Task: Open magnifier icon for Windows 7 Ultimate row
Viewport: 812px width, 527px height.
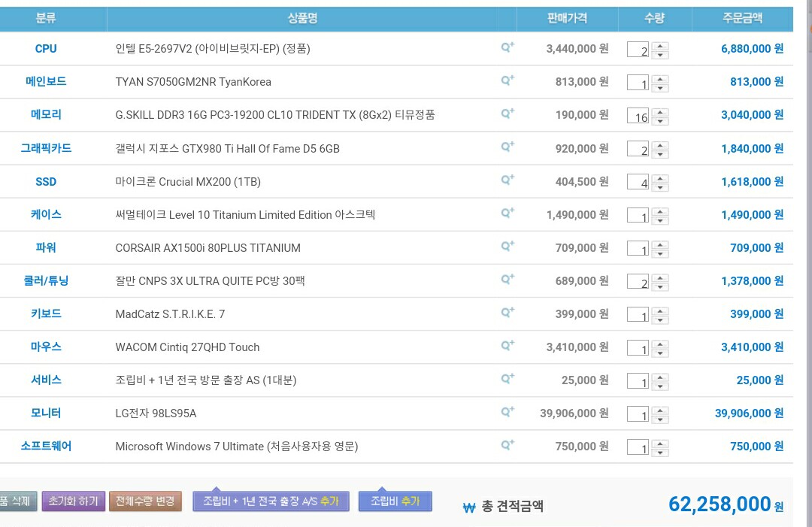Action: [507, 445]
